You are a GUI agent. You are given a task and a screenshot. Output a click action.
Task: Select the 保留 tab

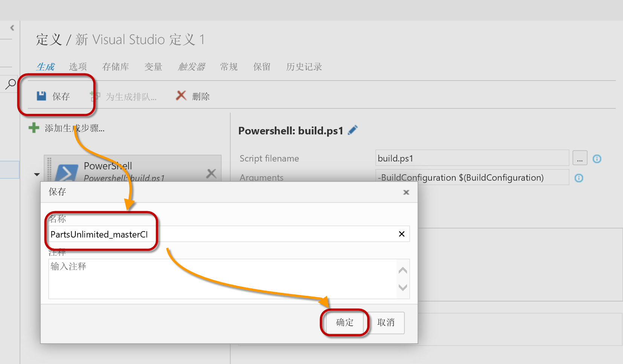click(x=262, y=67)
